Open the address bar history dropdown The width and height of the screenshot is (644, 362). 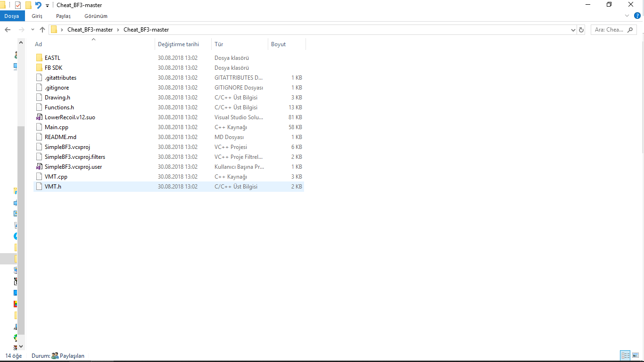pos(573,30)
